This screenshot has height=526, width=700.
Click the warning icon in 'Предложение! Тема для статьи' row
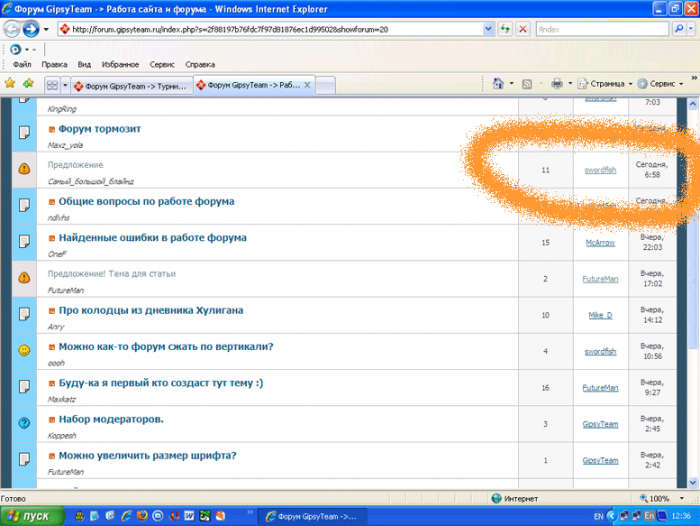coord(24,278)
